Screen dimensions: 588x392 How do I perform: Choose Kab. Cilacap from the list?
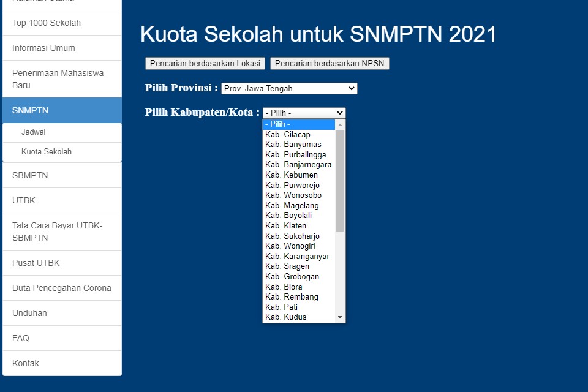click(299, 134)
